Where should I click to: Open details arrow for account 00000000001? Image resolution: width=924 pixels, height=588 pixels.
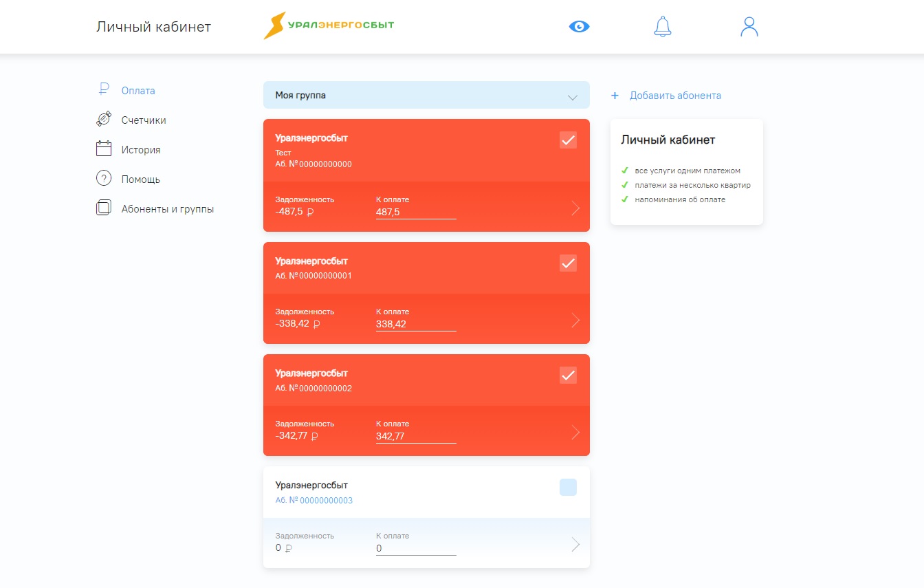575,320
